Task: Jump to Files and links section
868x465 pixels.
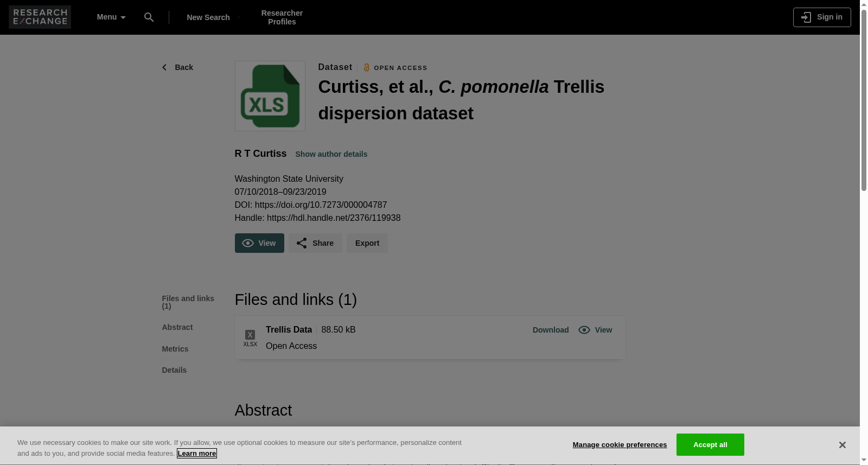Action: tap(188, 302)
